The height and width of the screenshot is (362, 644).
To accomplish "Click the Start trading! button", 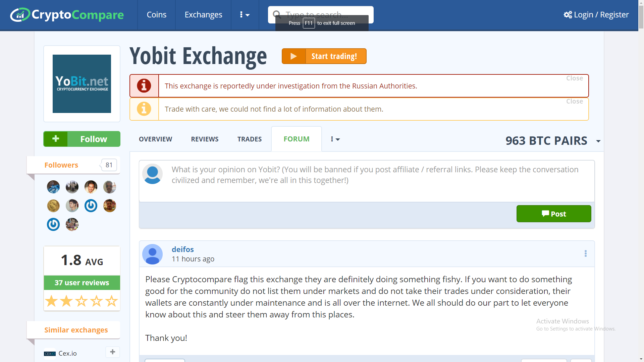I will (324, 56).
